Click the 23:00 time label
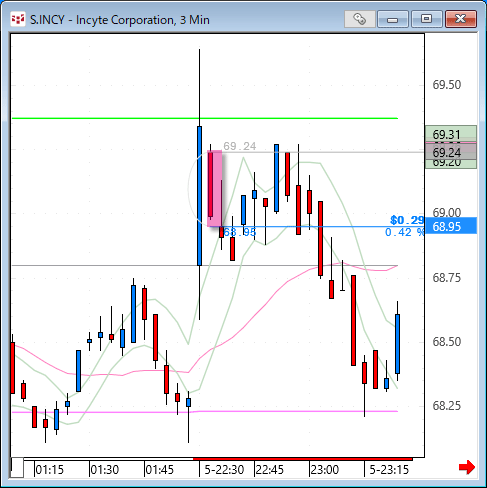Screen dimensions: 487x488 (325, 470)
